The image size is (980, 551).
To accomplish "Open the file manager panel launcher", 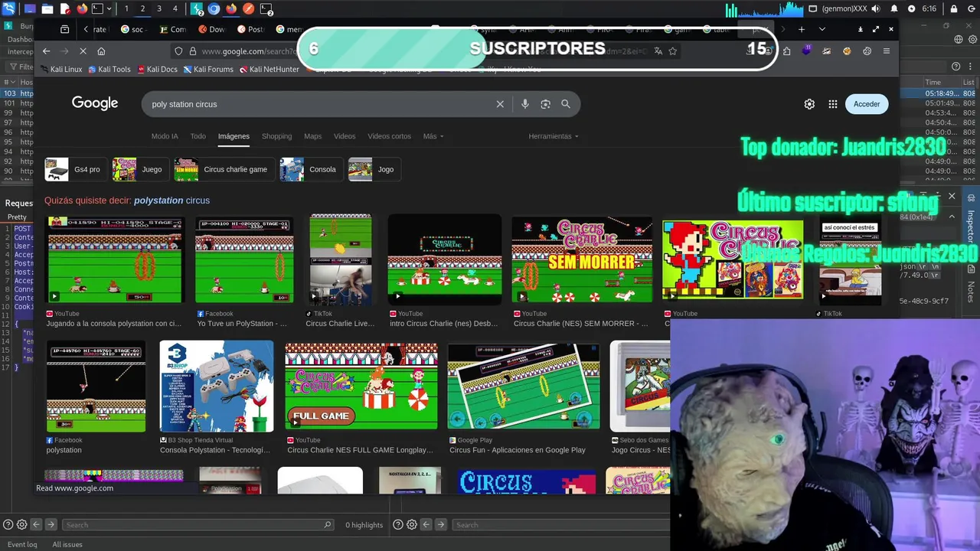I will (47, 9).
